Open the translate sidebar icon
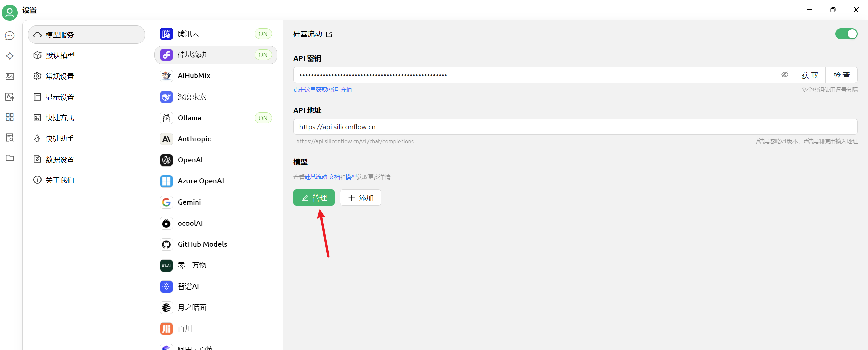Image resolution: width=868 pixels, height=350 pixels. pos(10,97)
